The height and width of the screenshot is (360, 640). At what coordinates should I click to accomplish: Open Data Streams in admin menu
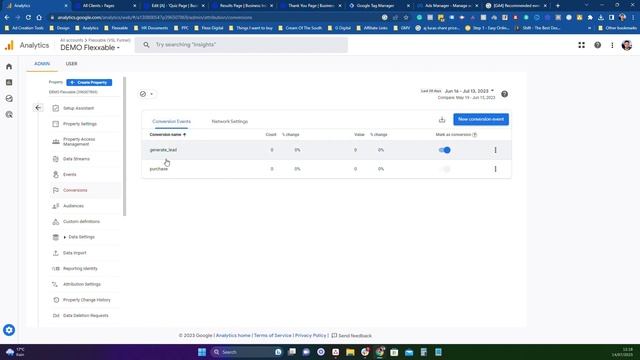pos(76,159)
